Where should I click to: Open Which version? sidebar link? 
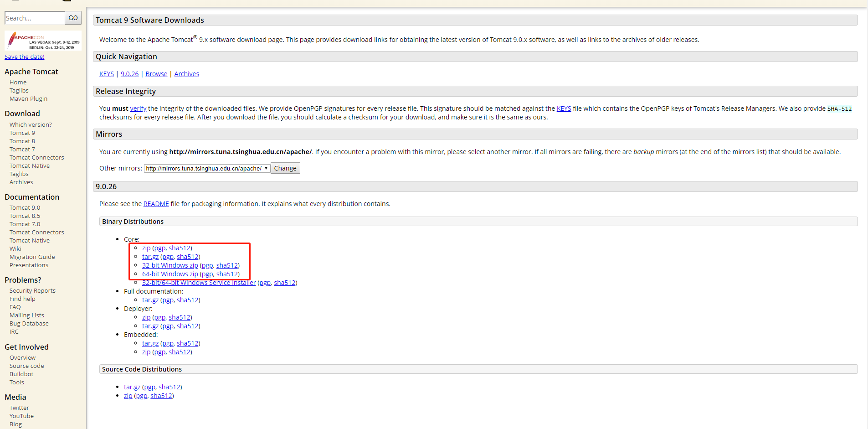point(31,125)
